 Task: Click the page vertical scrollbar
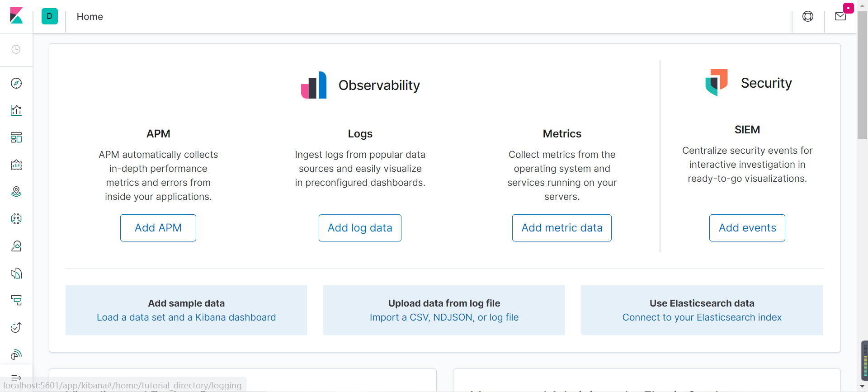(862, 77)
